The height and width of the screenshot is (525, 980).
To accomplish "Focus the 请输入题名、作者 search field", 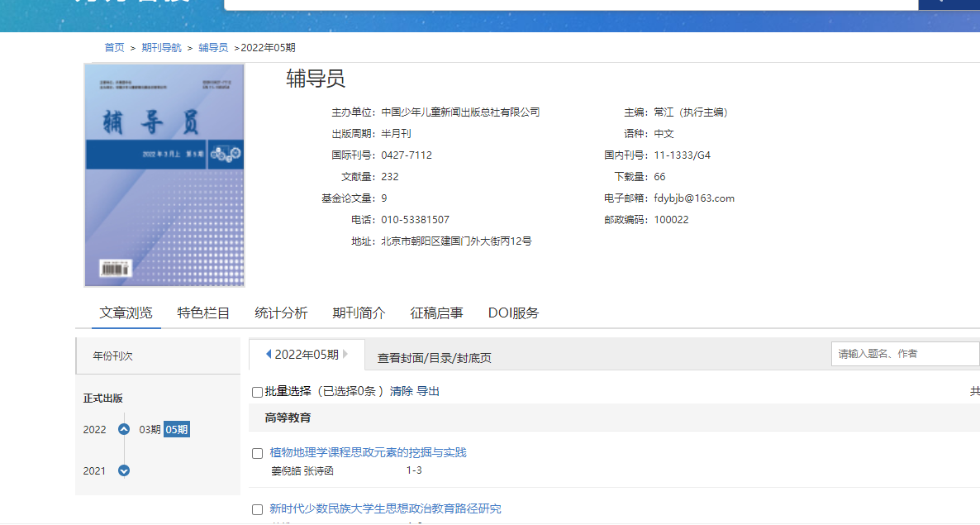I will pos(905,353).
